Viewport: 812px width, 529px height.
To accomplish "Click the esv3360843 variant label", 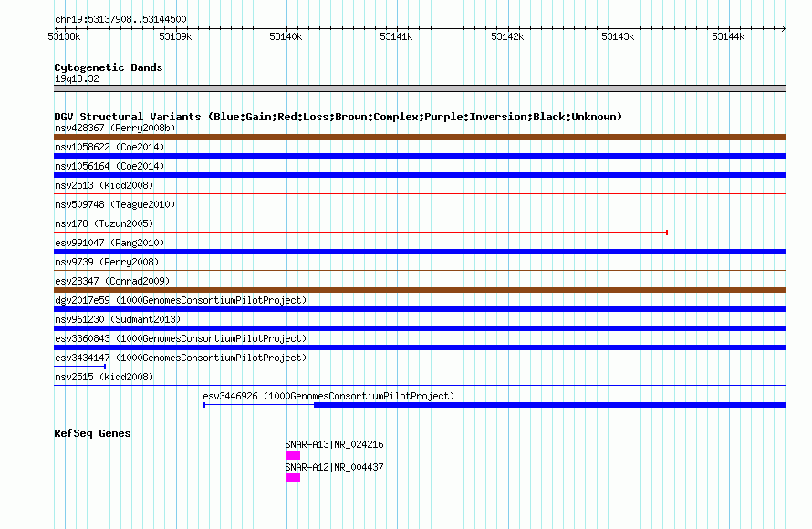I will pos(181,338).
